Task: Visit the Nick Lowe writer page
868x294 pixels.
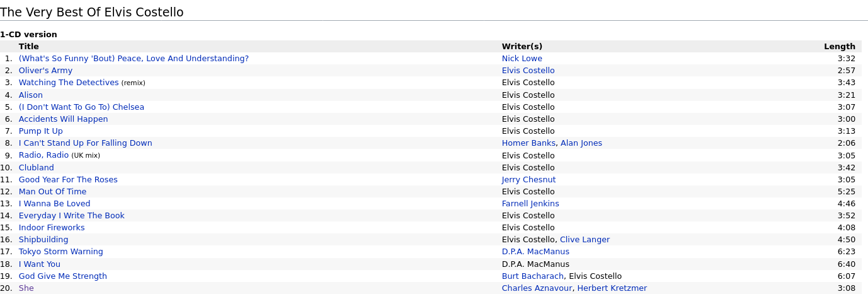Action: 522,59
